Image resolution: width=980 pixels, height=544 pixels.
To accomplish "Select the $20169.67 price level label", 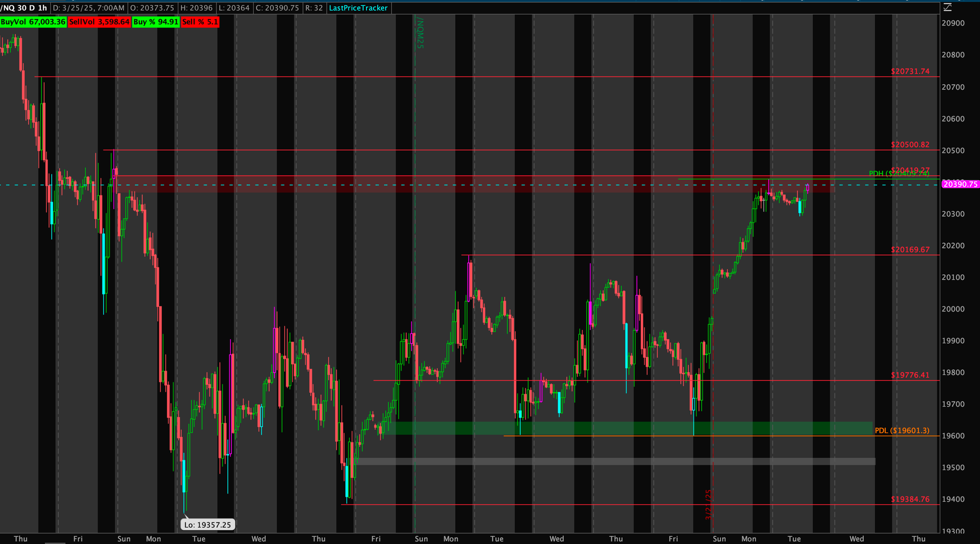I will (x=910, y=250).
